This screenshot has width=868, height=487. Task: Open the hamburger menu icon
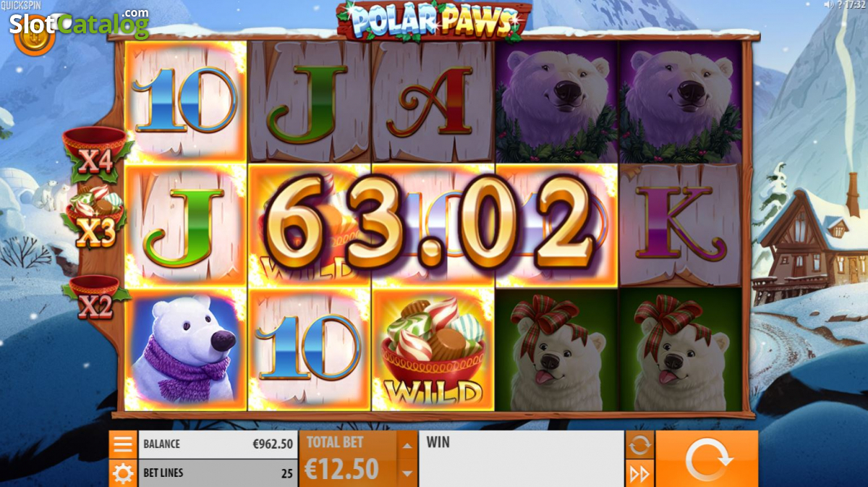[x=123, y=444]
